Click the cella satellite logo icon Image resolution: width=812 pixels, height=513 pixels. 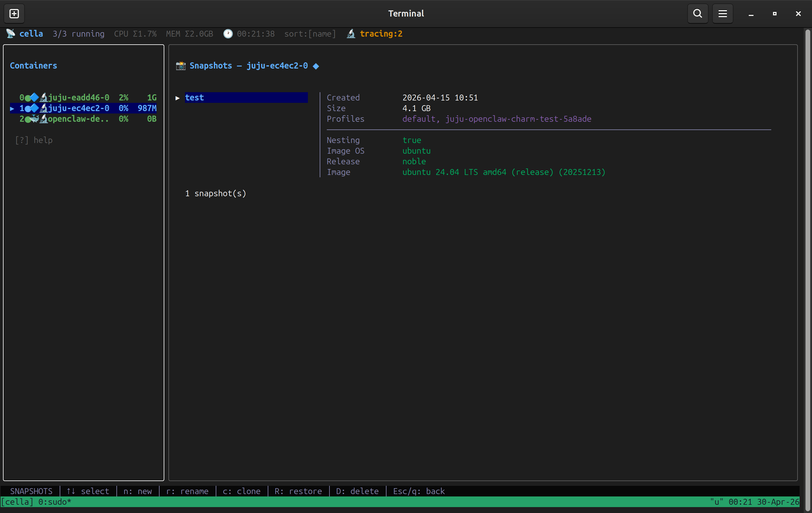tap(10, 34)
